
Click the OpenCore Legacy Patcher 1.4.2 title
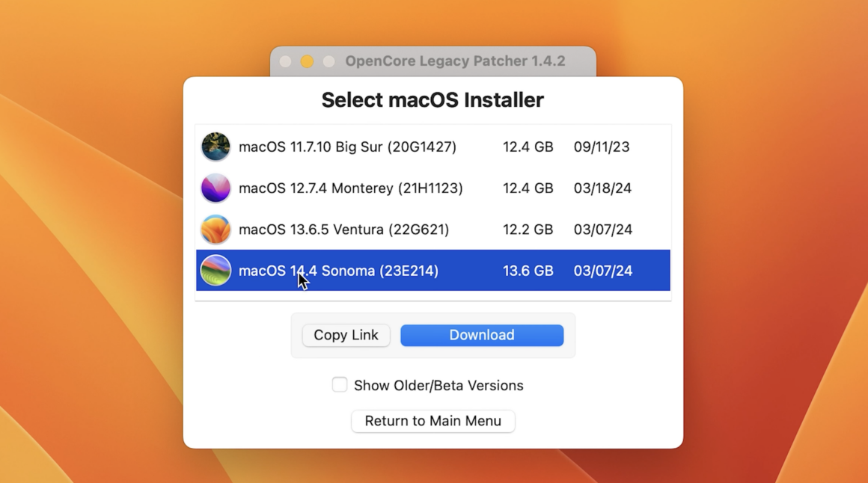[455, 61]
